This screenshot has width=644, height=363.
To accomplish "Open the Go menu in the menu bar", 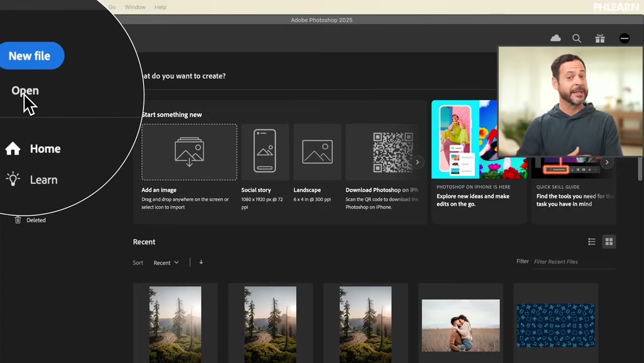I will tap(112, 7).
